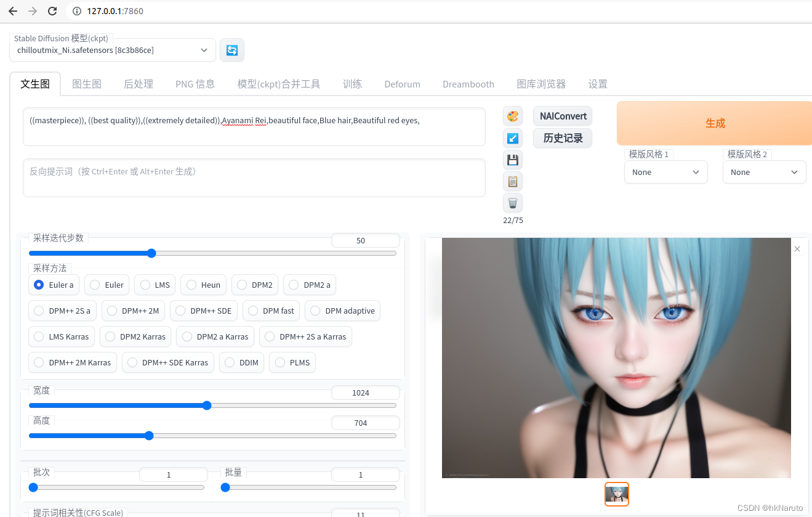Choose the DDIM sampler

point(242,362)
